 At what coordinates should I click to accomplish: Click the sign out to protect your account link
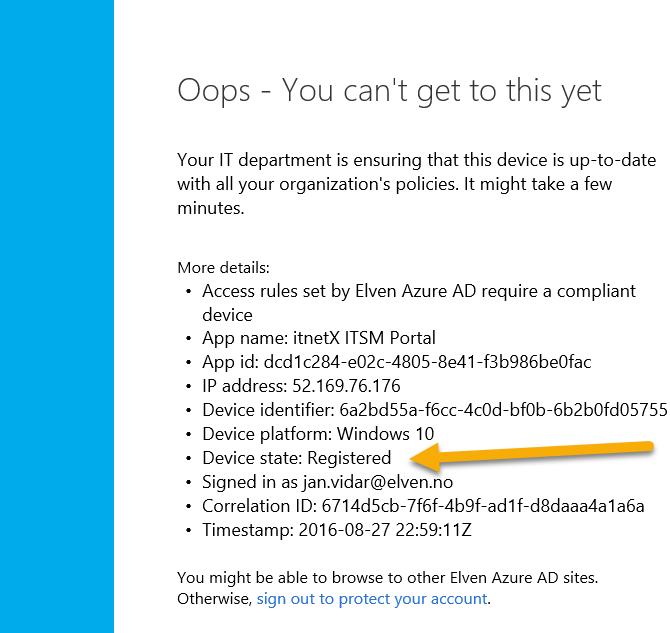[372, 599]
